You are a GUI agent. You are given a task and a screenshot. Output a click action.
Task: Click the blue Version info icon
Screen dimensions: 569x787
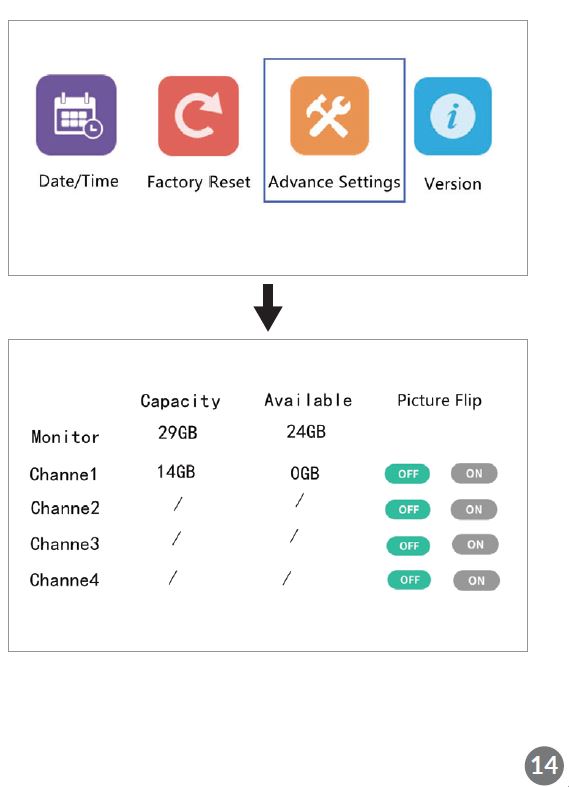point(453,116)
